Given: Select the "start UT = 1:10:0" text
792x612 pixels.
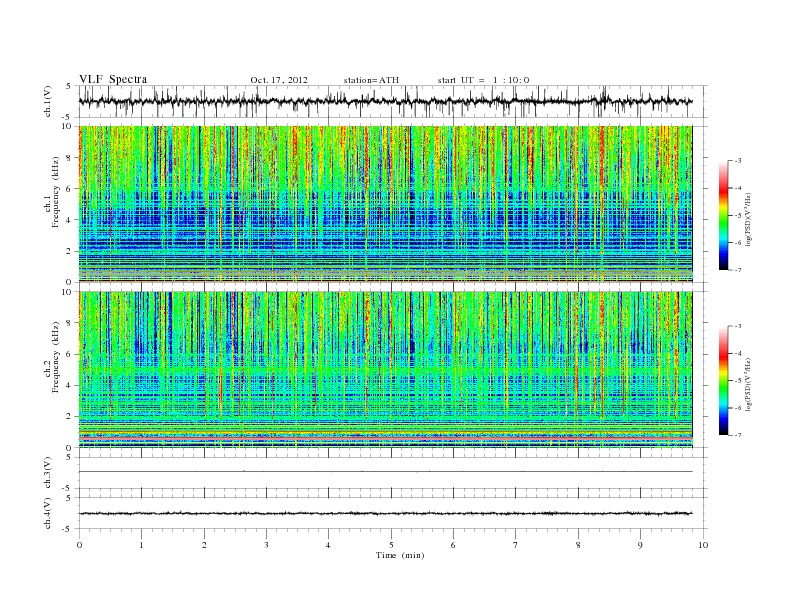Looking at the screenshot, I should click(x=483, y=80).
